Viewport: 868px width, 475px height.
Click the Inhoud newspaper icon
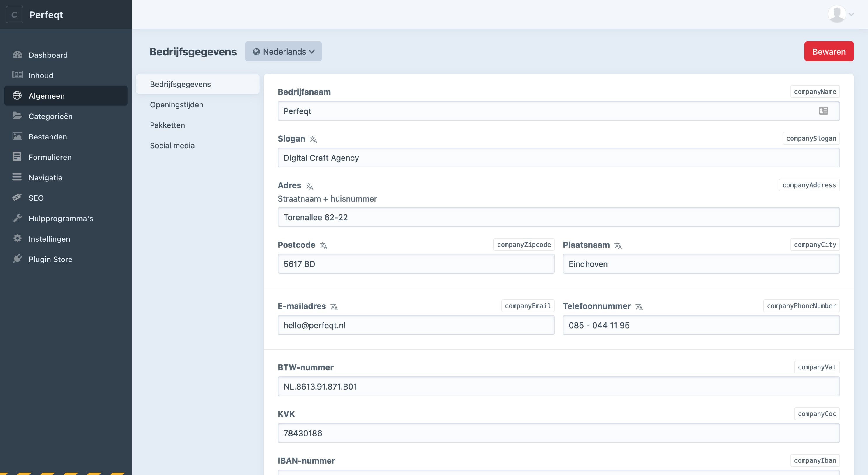17,75
